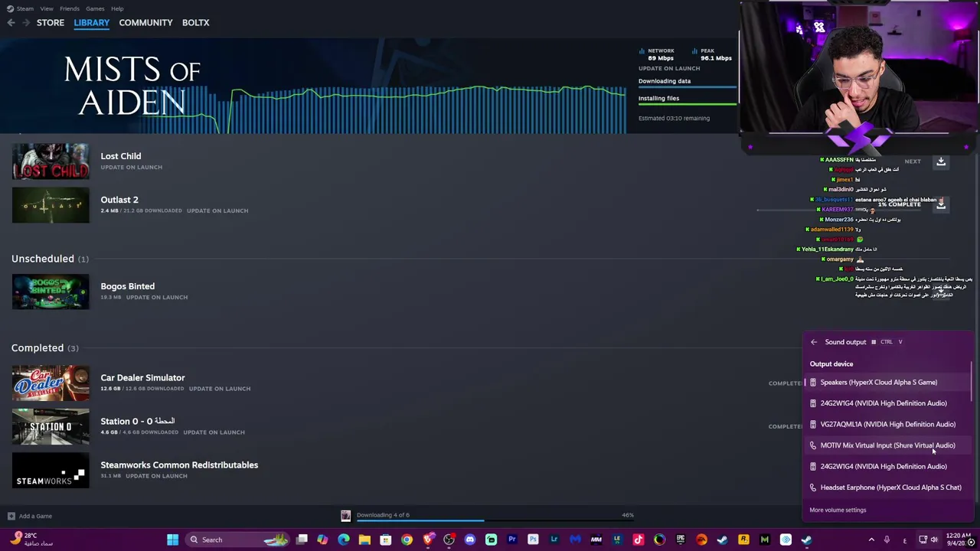Image resolution: width=980 pixels, height=551 pixels.
Task: Click the download icon beside NEXT
Action: point(941,161)
